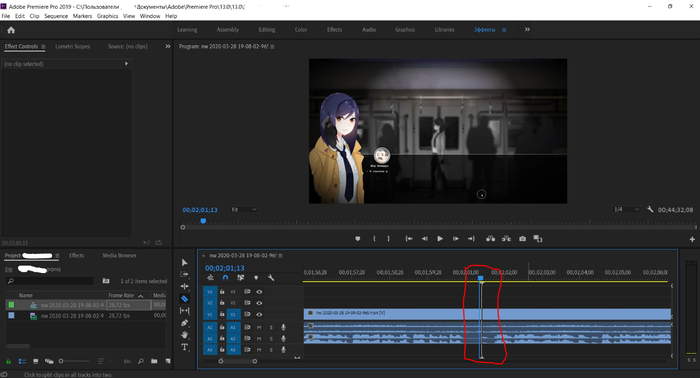Open Effect Controls panel menu
This screenshot has height=378, width=700.
43,46
